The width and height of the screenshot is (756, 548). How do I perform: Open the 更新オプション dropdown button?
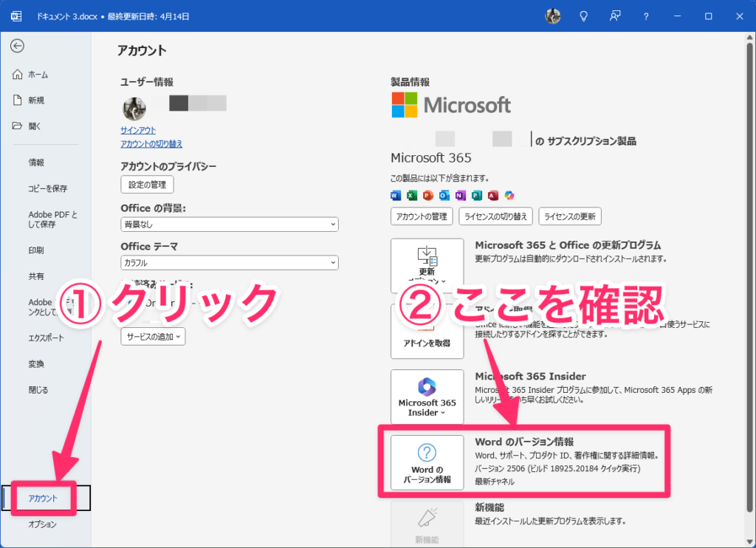tap(427, 265)
